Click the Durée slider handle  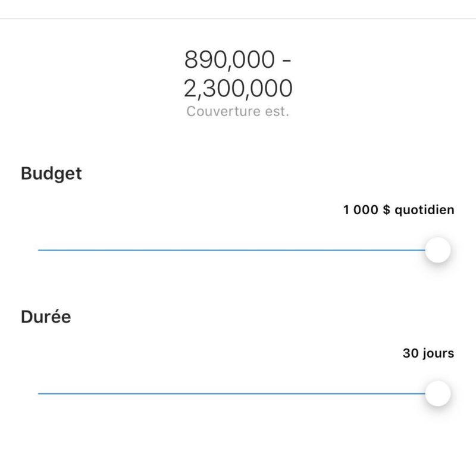438,393
